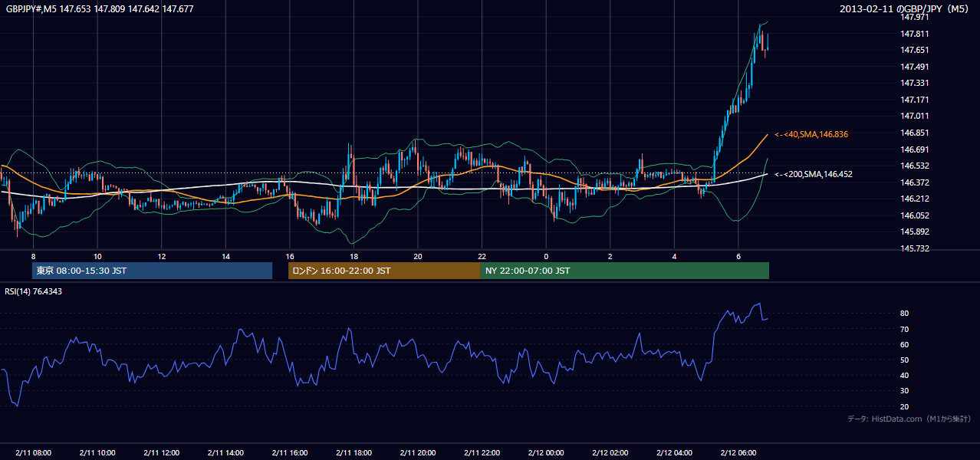The height and width of the screenshot is (460, 980).
Task: Click RSI axis level 60
Action: [905, 344]
